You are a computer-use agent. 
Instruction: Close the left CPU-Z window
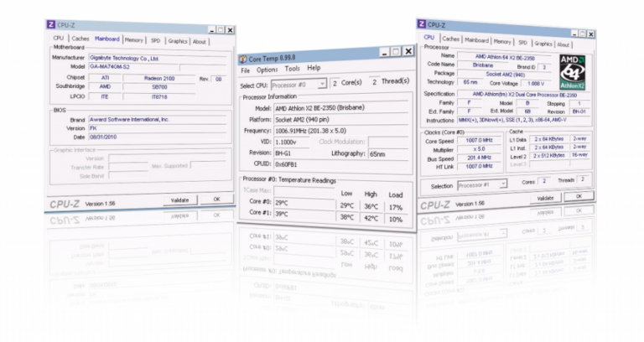click(231, 30)
